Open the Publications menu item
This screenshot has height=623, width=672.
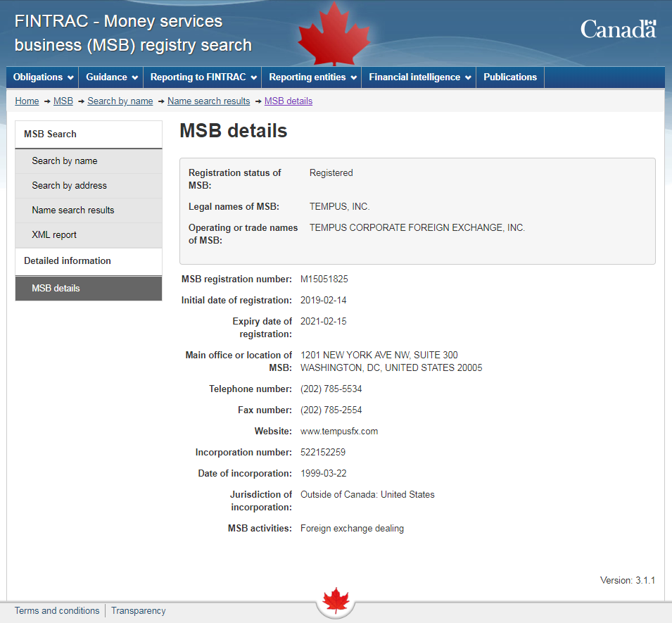point(510,77)
